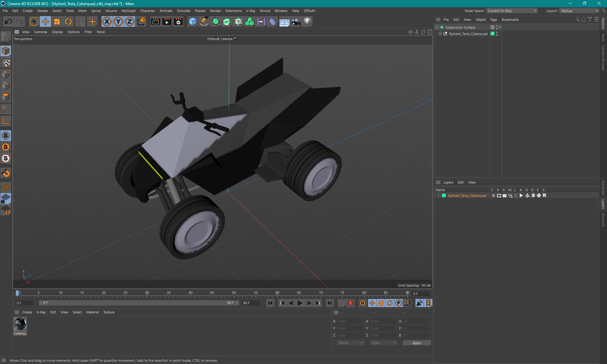Screen dimensions: 607x364
Task: Toggle Locked Workplane icon
Action: point(6,199)
